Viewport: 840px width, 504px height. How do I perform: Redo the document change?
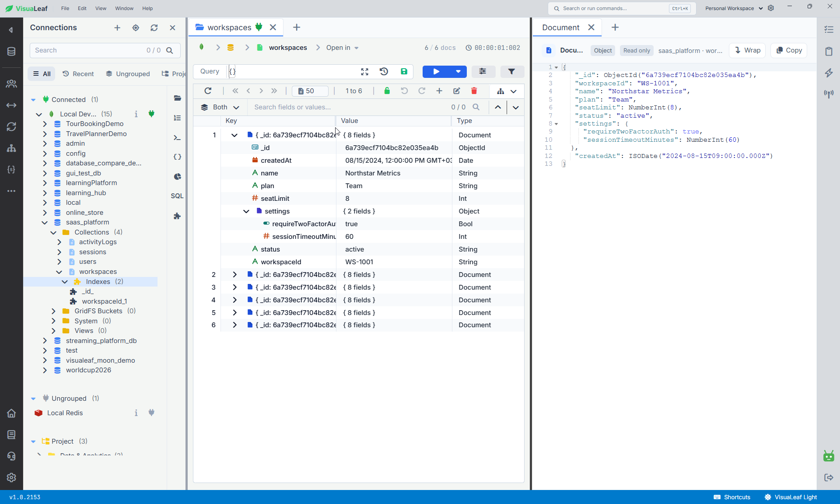(x=422, y=91)
